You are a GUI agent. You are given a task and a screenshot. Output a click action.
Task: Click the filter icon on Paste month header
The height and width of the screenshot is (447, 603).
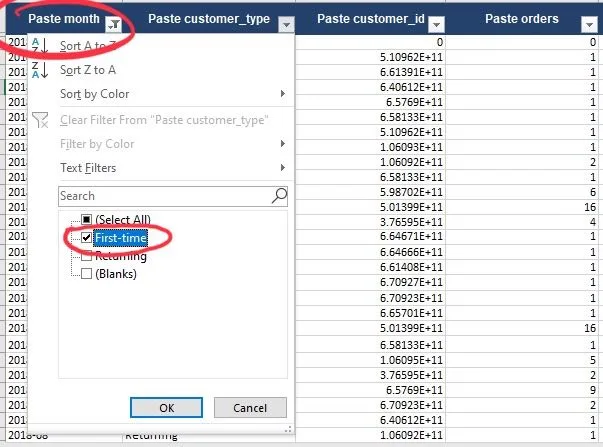(x=113, y=21)
